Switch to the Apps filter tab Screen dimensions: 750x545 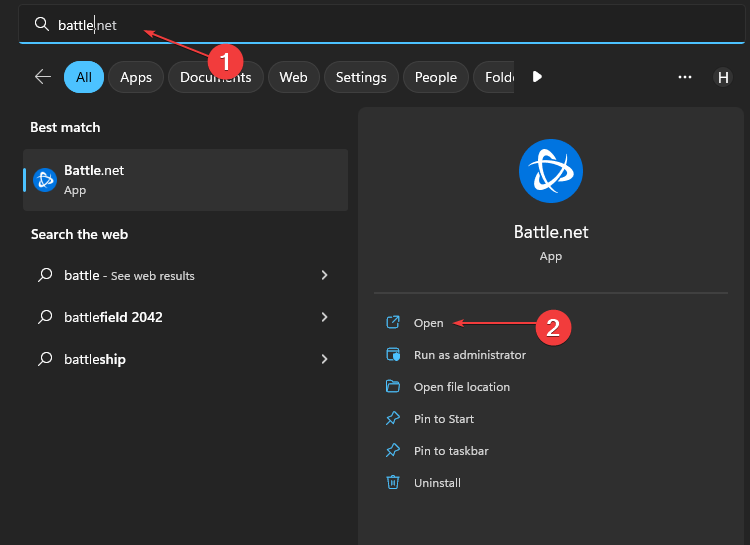(x=136, y=77)
